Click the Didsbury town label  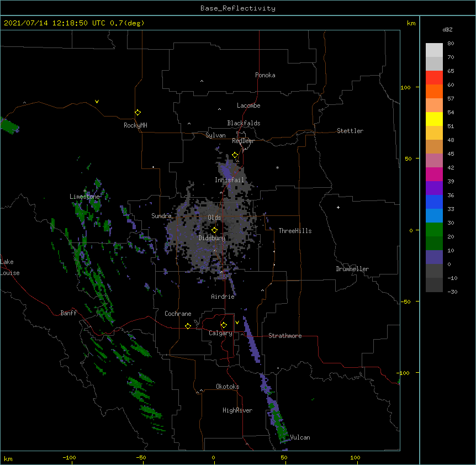(212, 238)
